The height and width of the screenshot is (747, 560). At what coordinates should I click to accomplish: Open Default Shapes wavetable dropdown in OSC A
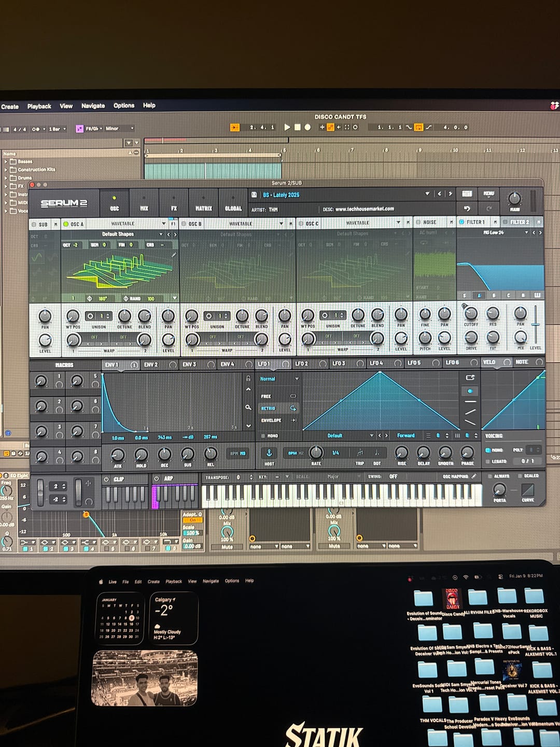[161, 234]
